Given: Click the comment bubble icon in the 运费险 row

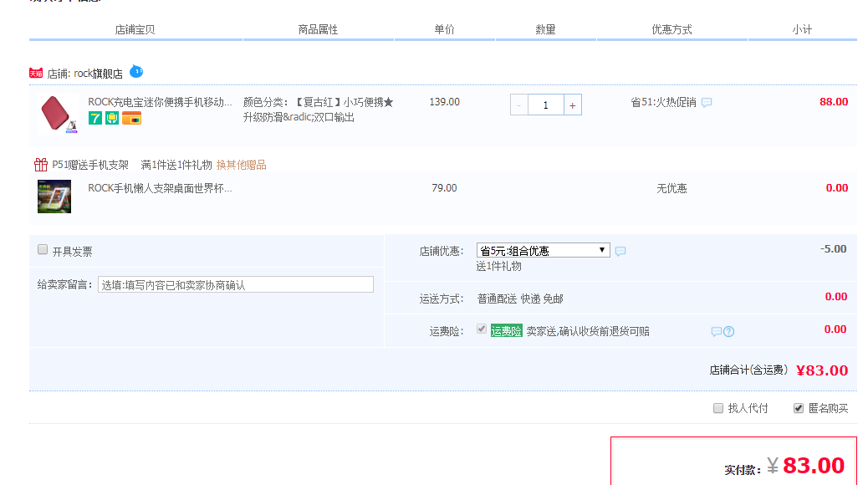Looking at the screenshot, I should [x=716, y=332].
